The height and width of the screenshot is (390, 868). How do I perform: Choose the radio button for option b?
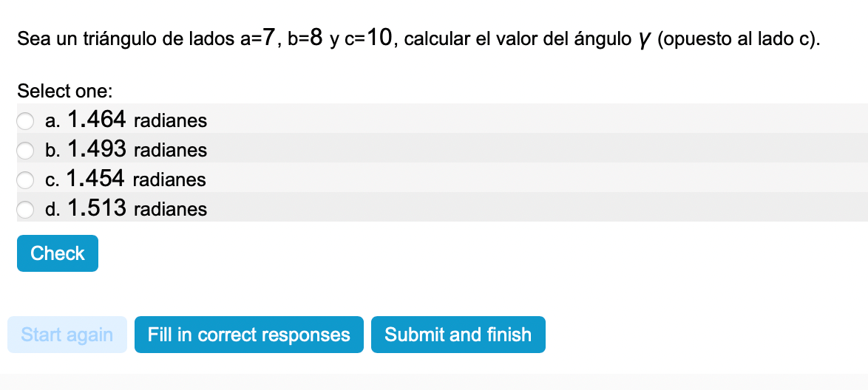click(26, 150)
